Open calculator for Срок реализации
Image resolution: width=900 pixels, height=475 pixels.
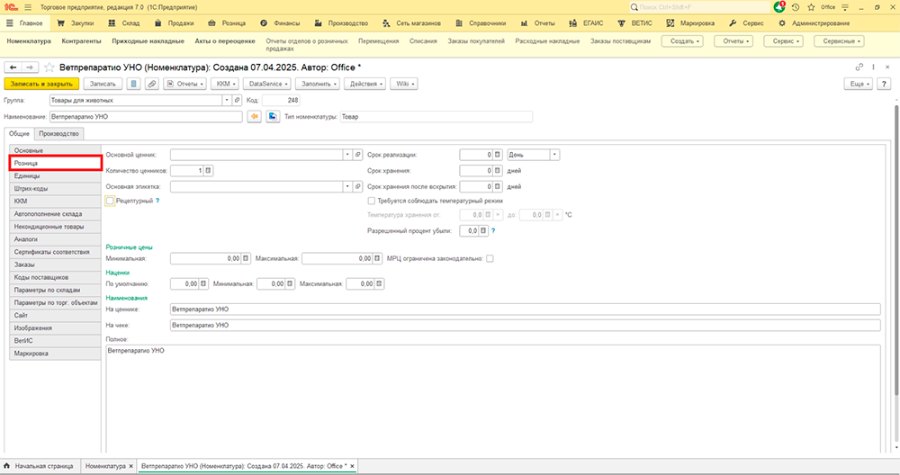[498, 155]
